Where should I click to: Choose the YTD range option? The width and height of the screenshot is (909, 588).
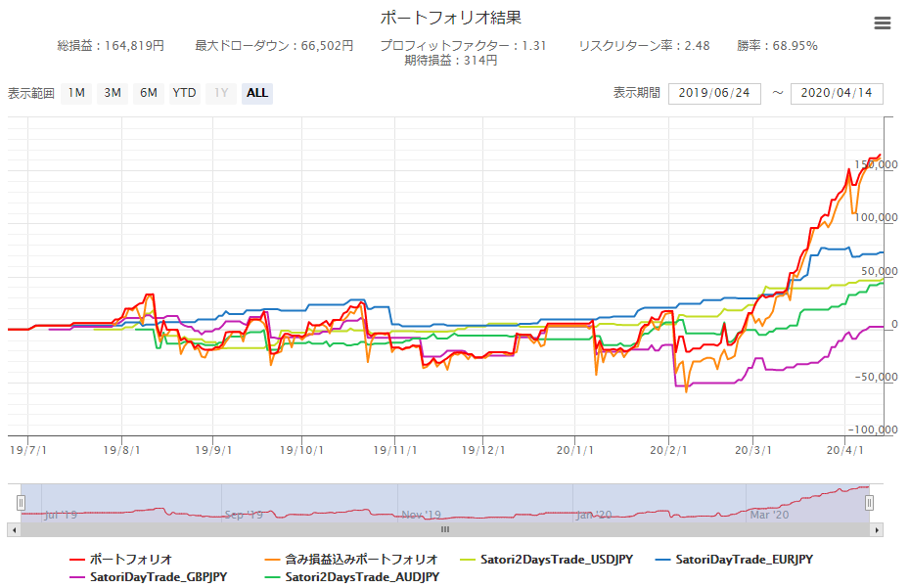[184, 93]
